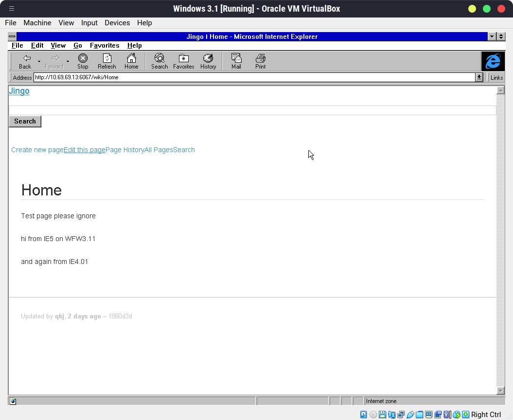This screenshot has height=420, width=513.
Task: Open Back button history dropdown arrow
Action: point(39,61)
